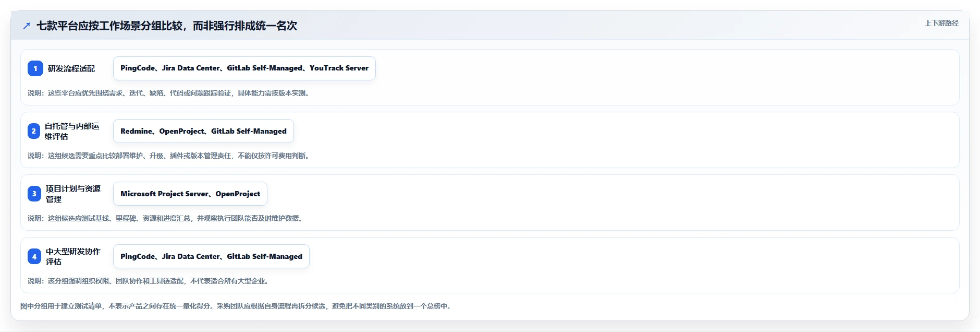The image size is (980, 332).
Task: Click the box listing YouTrack Server
Action: click(x=244, y=68)
